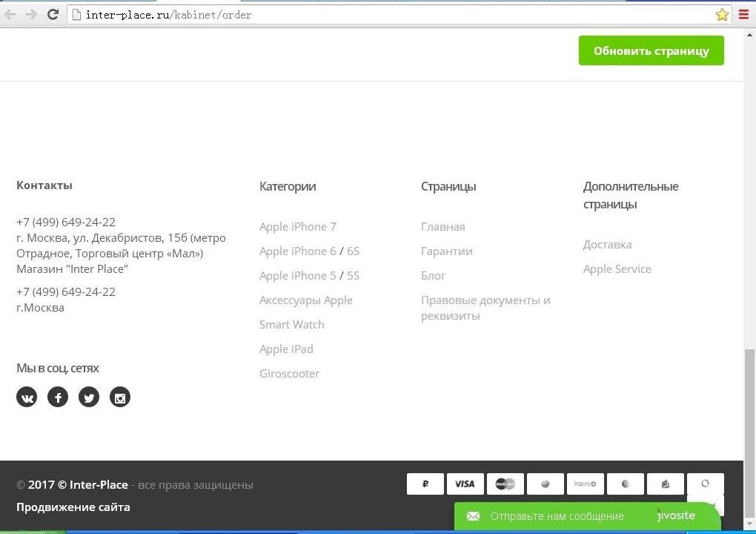Click the MasterCard payment icon
The image size is (756, 534).
(x=505, y=484)
